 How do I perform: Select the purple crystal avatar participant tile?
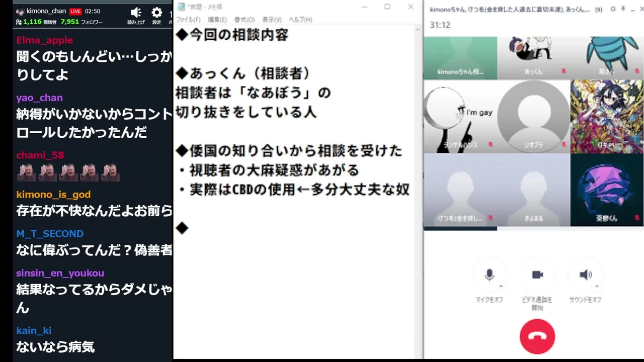point(607,190)
